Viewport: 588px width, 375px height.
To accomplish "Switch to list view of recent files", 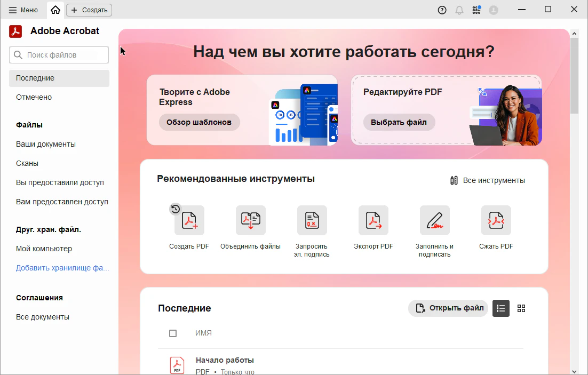I will click(x=500, y=308).
